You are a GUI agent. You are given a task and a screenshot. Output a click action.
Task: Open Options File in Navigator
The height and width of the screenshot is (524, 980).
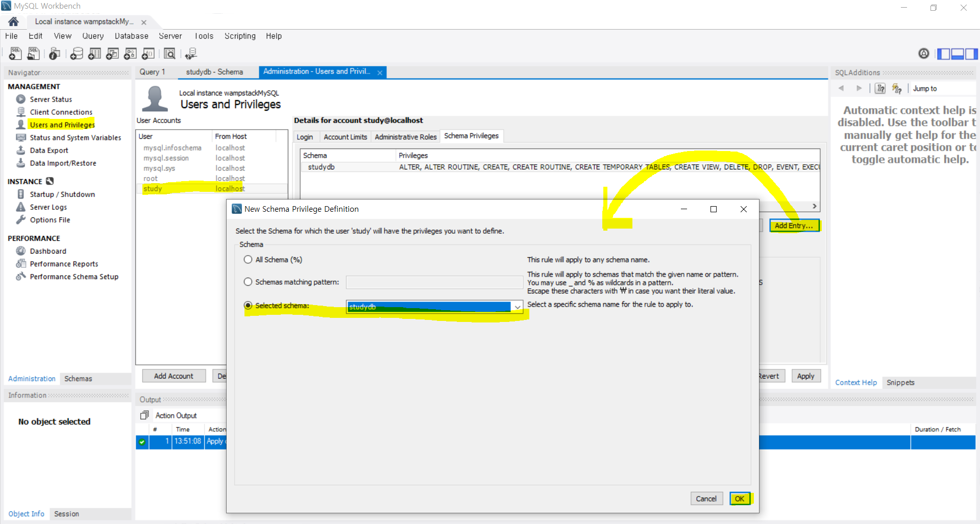[x=50, y=220]
